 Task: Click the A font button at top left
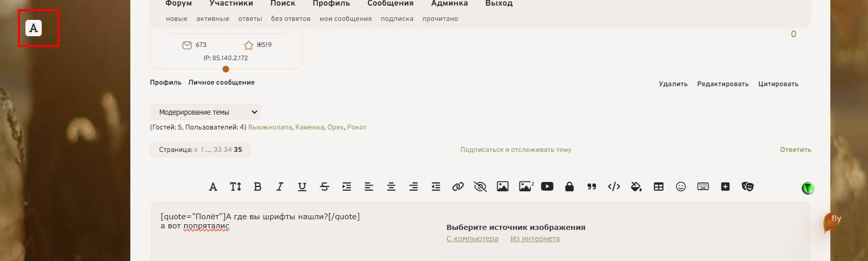34,28
